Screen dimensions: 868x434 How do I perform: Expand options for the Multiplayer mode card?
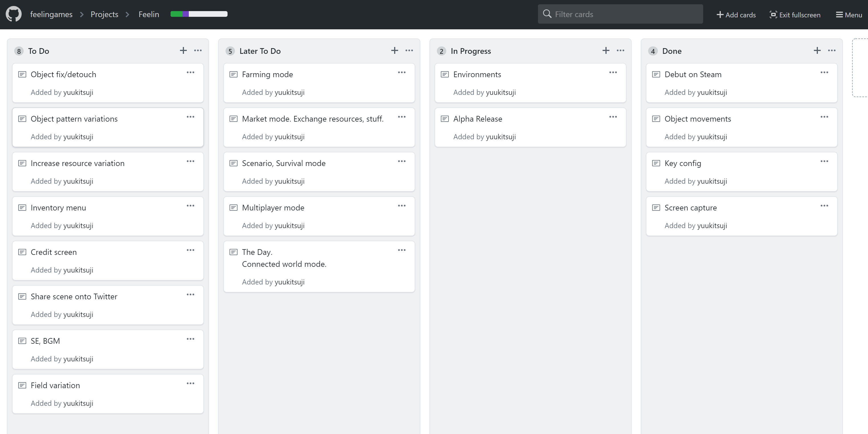click(402, 206)
